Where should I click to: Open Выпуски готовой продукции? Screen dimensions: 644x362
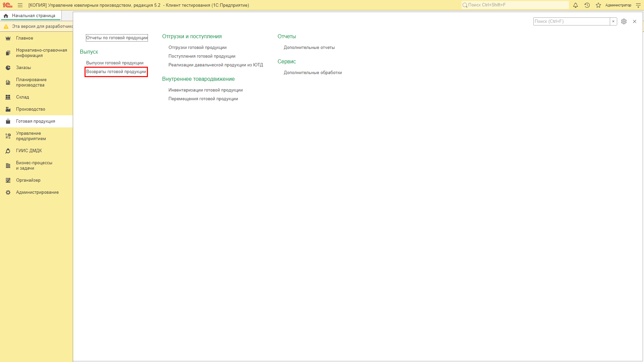(x=115, y=63)
